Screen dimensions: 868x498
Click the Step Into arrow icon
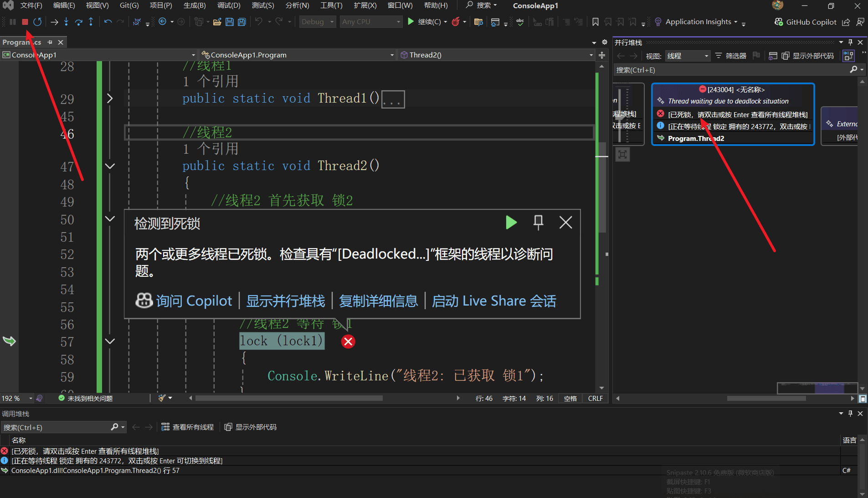pos(67,22)
